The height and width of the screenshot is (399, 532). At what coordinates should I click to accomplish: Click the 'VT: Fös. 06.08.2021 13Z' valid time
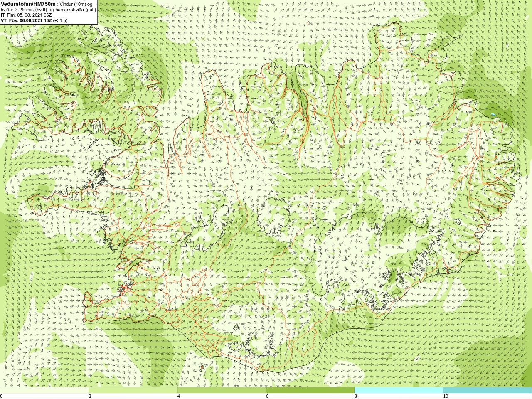[26, 20]
